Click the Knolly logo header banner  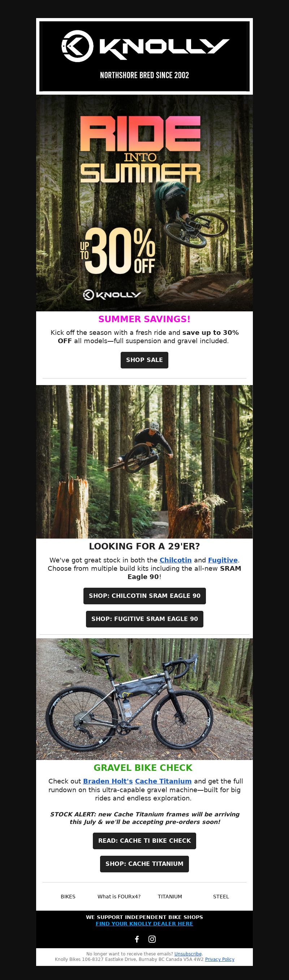coord(144,56)
